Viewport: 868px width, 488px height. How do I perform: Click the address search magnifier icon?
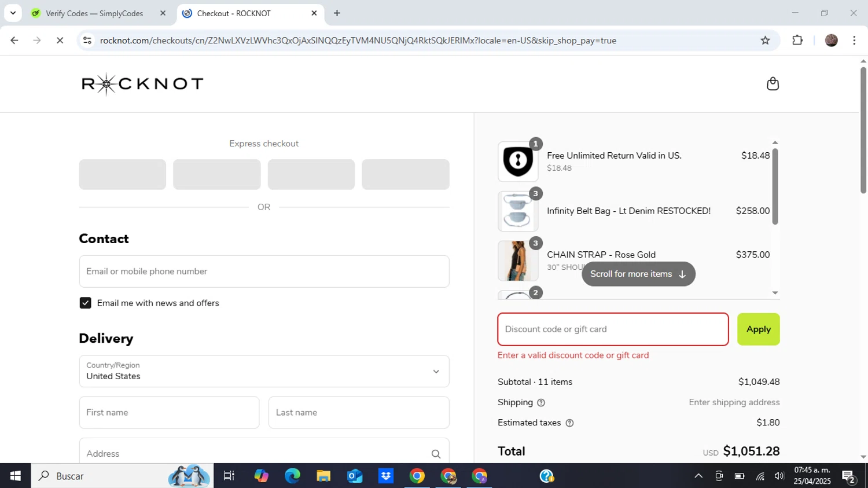pos(436,454)
